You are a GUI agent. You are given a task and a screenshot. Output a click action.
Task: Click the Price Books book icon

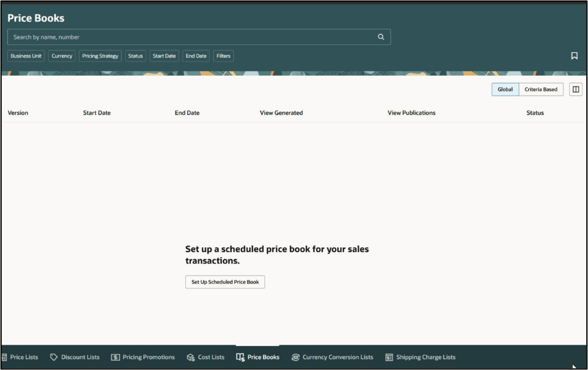(240, 357)
